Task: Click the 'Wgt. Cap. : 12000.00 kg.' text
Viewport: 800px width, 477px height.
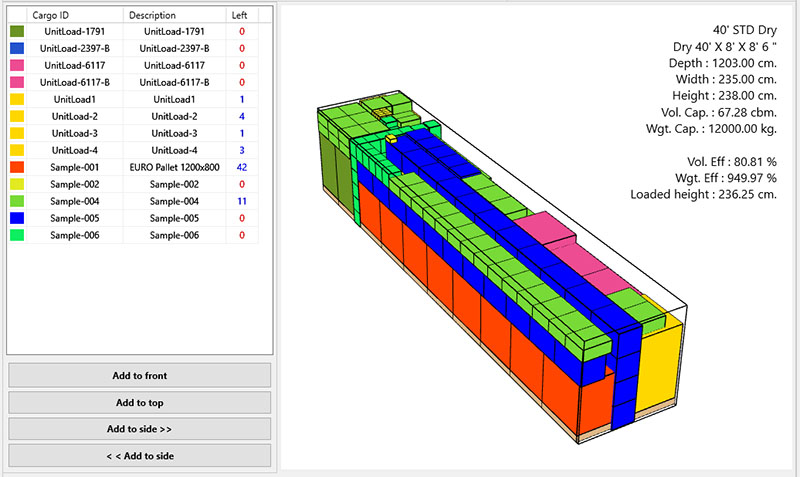Action: (x=711, y=129)
